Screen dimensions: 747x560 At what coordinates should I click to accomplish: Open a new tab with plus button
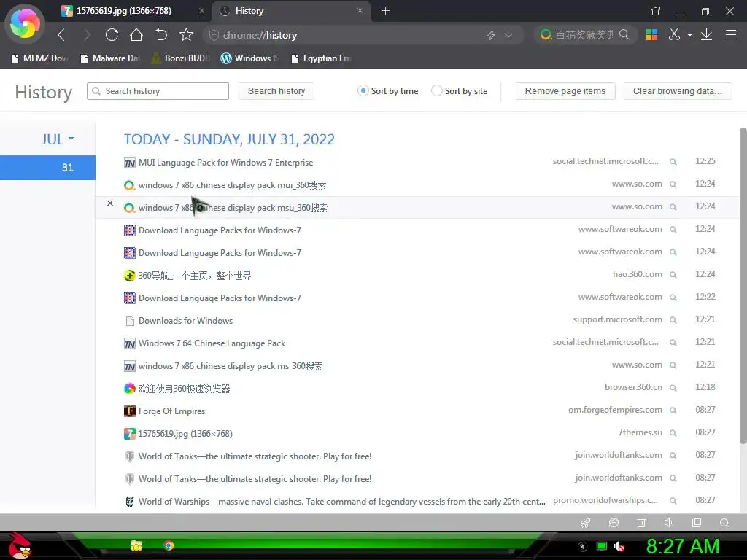click(x=385, y=11)
